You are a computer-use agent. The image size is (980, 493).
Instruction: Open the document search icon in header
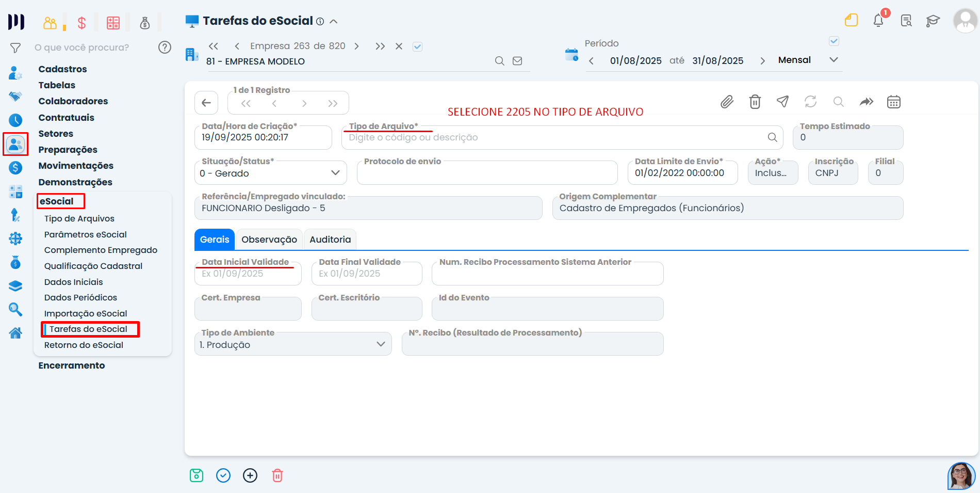coord(906,21)
